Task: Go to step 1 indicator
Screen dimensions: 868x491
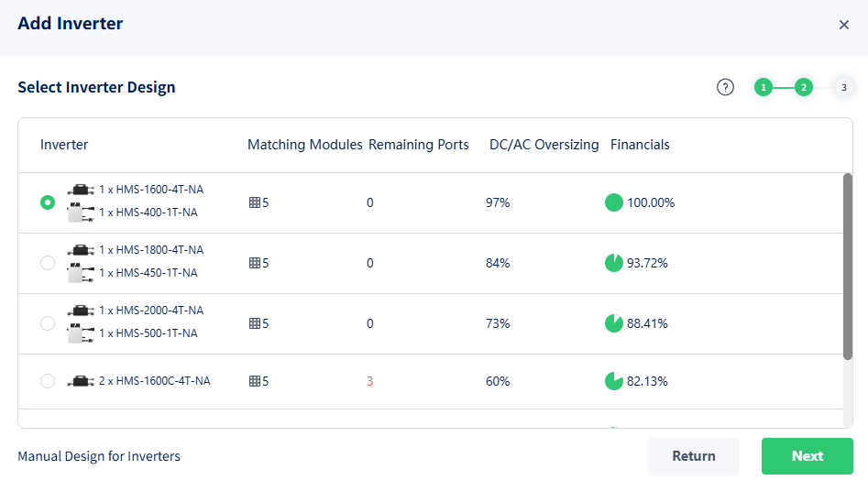Action: coord(764,87)
